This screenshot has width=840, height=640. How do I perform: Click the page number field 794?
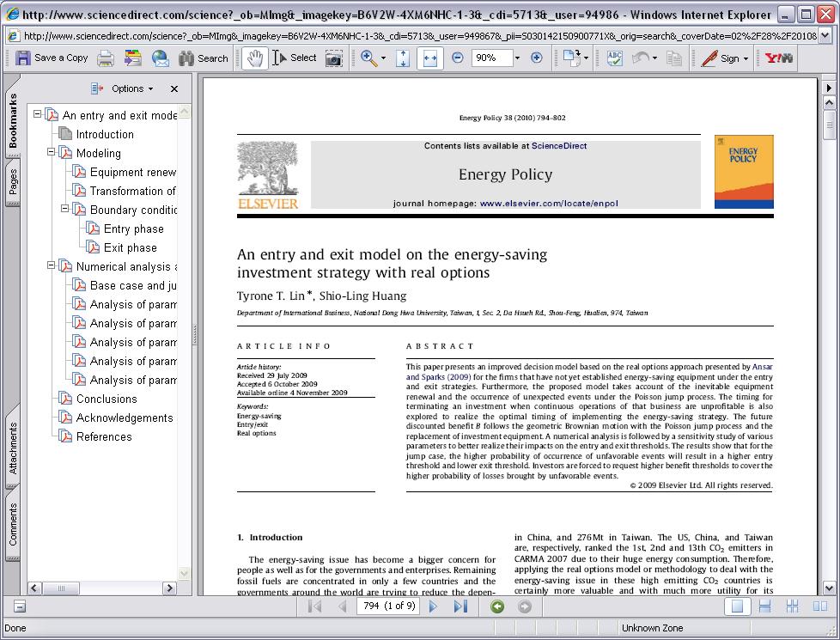(389, 606)
